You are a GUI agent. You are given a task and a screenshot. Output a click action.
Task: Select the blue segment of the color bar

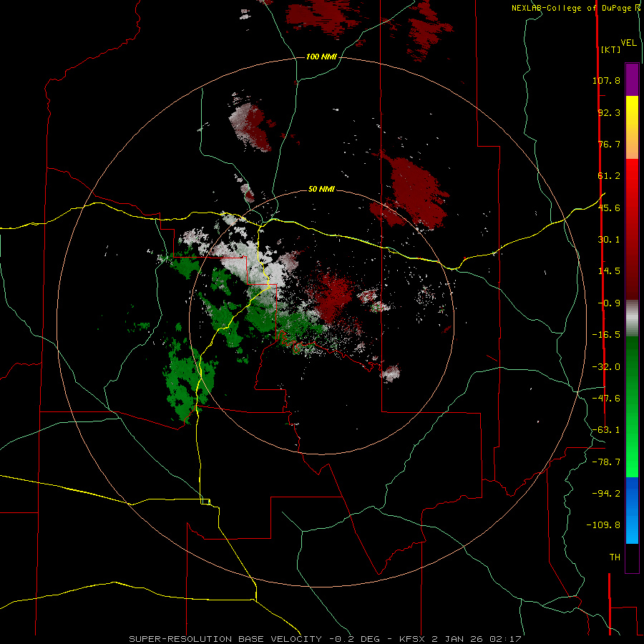632,510
